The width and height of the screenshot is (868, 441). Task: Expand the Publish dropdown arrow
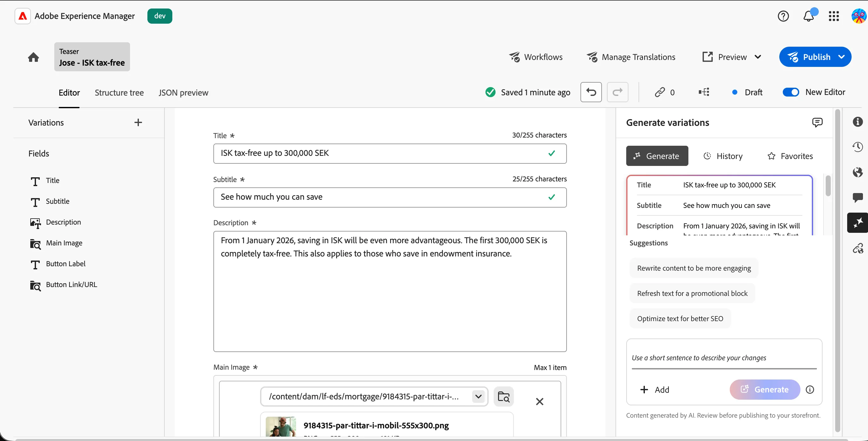[841, 57]
